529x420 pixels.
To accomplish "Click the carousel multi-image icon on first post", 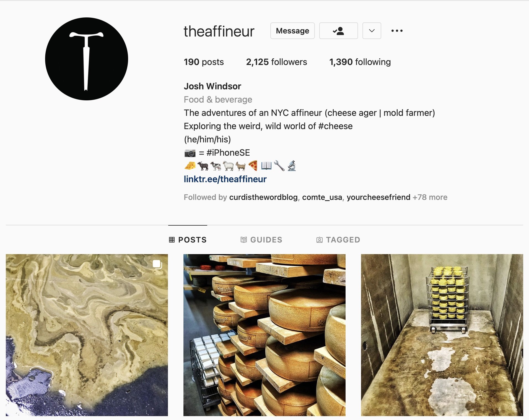I will click(x=157, y=264).
